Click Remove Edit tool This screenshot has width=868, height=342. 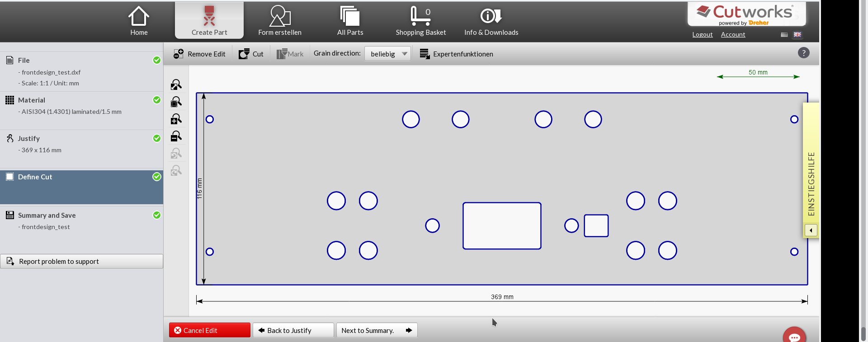point(199,54)
